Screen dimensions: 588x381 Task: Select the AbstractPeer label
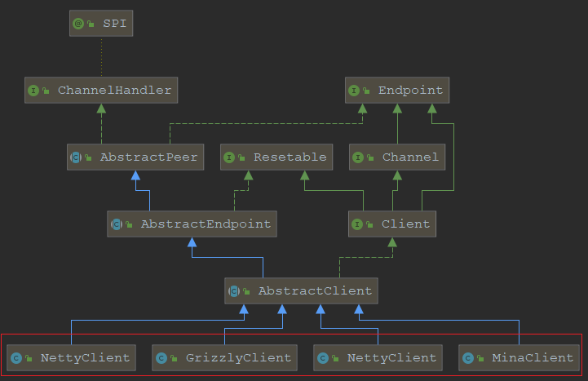click(149, 157)
